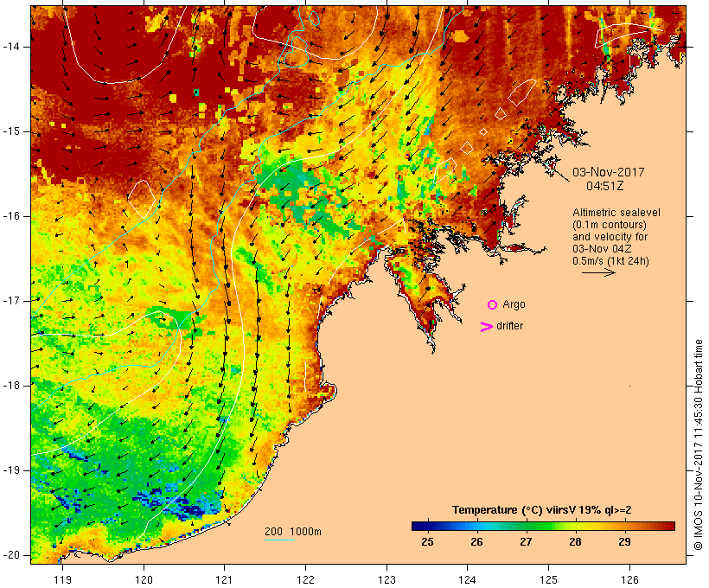The width and height of the screenshot is (709, 588).
Task: Click the '0.5m/s (1kt 24h)' scale text
Action: pyautogui.click(x=610, y=261)
